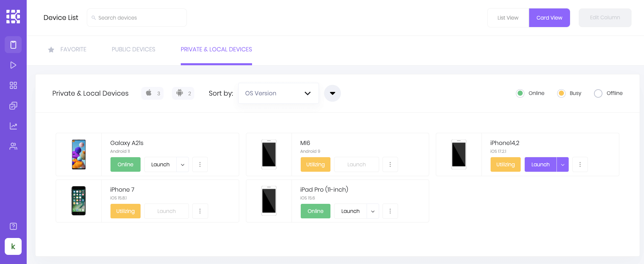This screenshot has width=644, height=264.
Task: Click the iPhone 7 device thumbnail
Action: tap(79, 201)
